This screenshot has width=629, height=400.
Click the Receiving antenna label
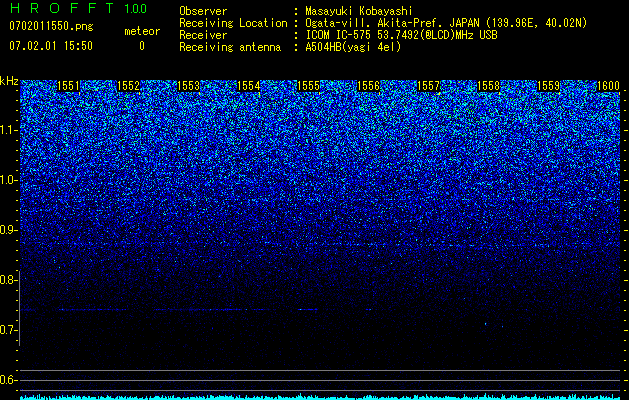[230, 47]
